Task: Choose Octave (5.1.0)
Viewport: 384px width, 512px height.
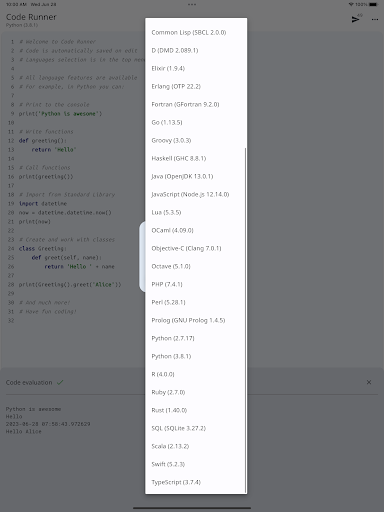Action: click(196, 266)
